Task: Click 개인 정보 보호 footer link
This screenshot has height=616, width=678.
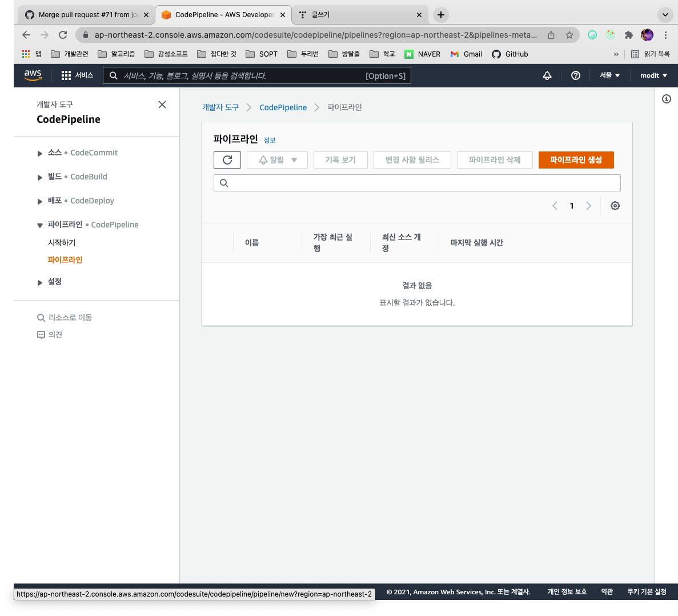Action: pyautogui.click(x=567, y=592)
